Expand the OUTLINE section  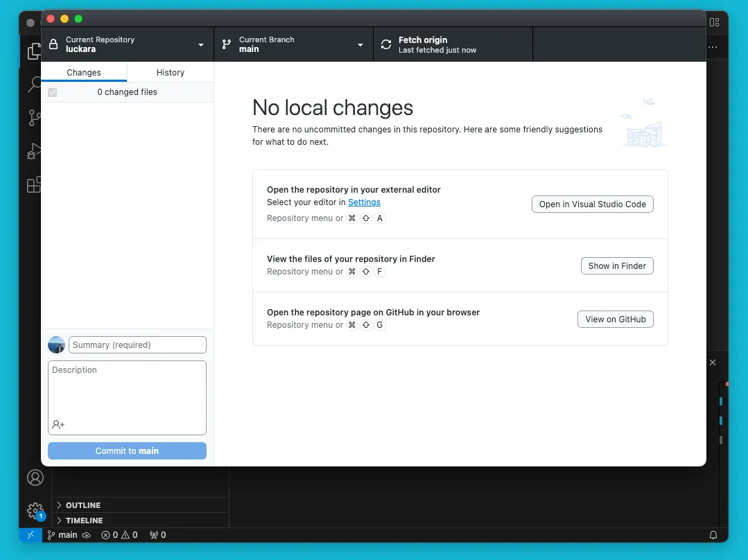click(83, 505)
